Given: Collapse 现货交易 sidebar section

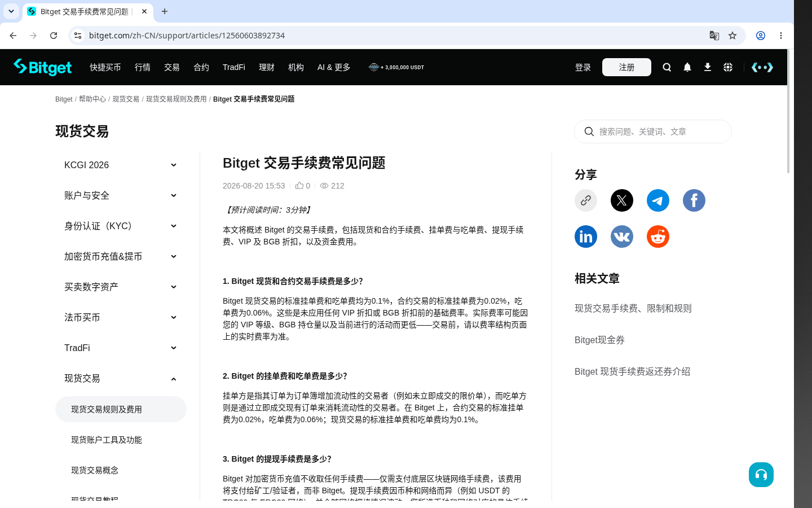Looking at the screenshot, I should 121,378.
